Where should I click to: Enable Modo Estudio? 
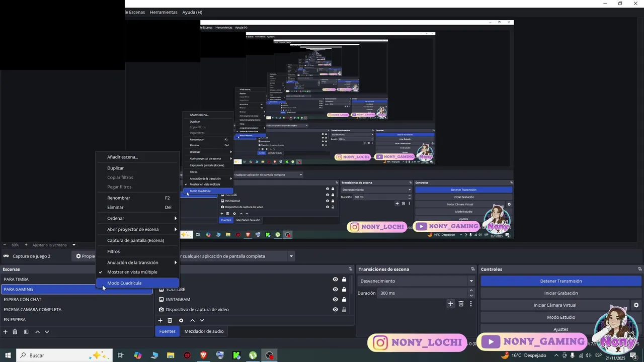tap(561, 317)
